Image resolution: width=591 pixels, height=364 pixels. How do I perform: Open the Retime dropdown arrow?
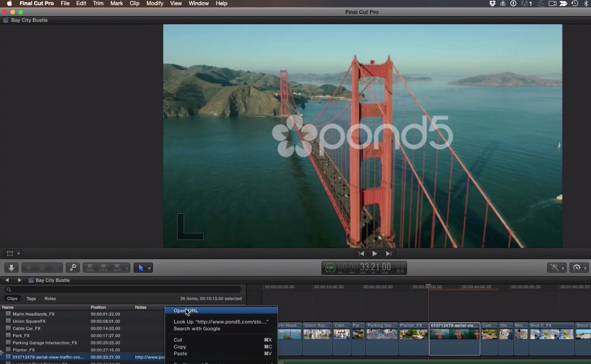tap(585, 268)
